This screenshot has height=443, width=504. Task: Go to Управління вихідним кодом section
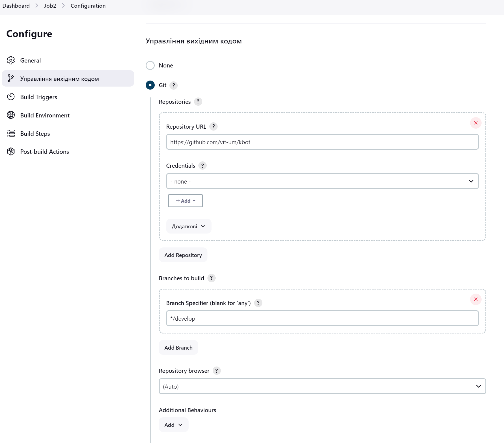[68, 79]
